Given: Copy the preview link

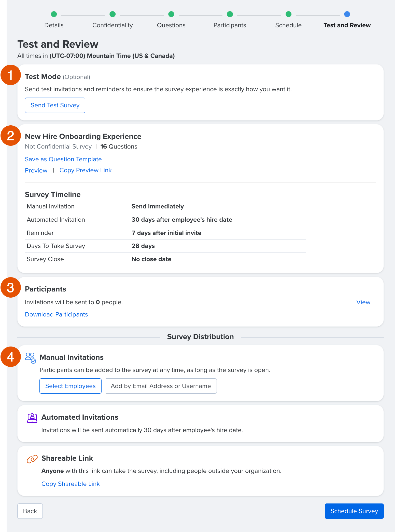Looking at the screenshot, I should point(86,170).
